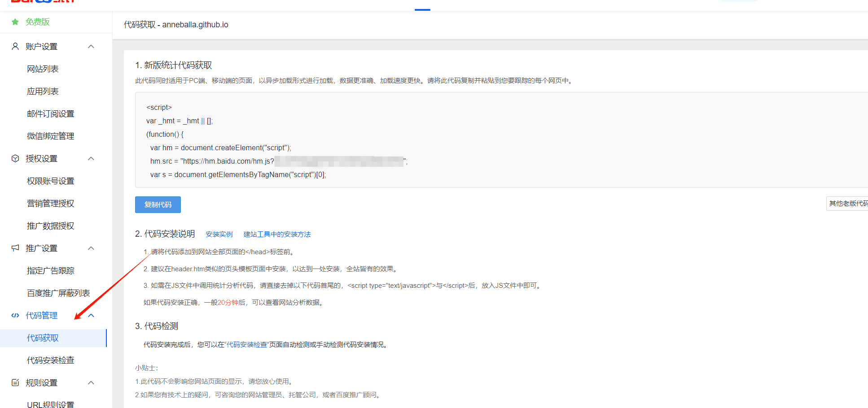Image resolution: width=868 pixels, height=408 pixels.
Task: Click the hm.src code line
Action: (x=279, y=161)
